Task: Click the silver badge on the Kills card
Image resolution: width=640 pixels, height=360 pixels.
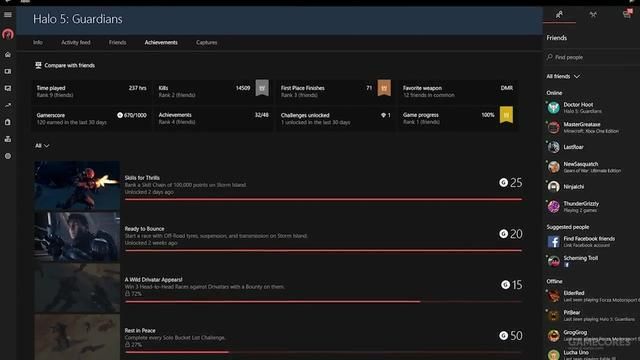Action: pos(262,88)
